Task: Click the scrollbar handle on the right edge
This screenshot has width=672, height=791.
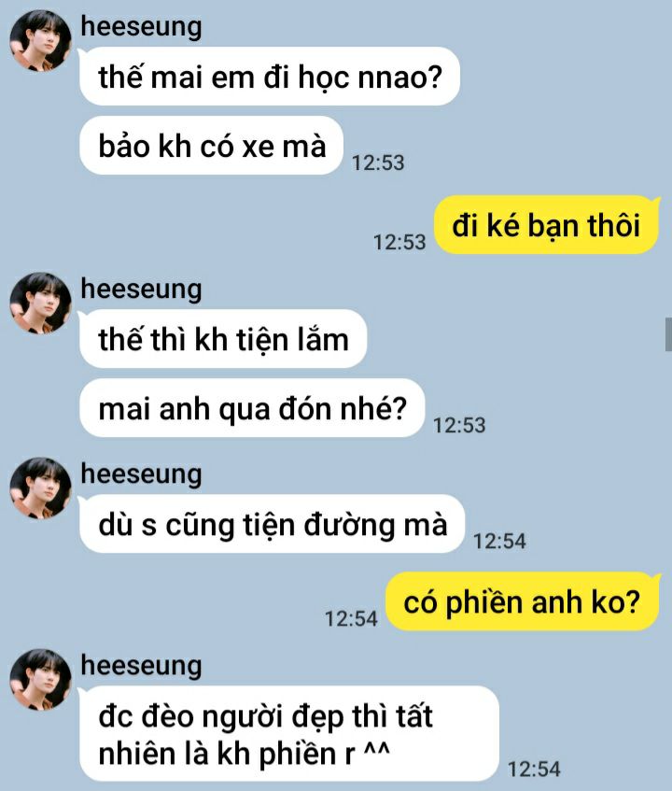Action: click(x=668, y=334)
